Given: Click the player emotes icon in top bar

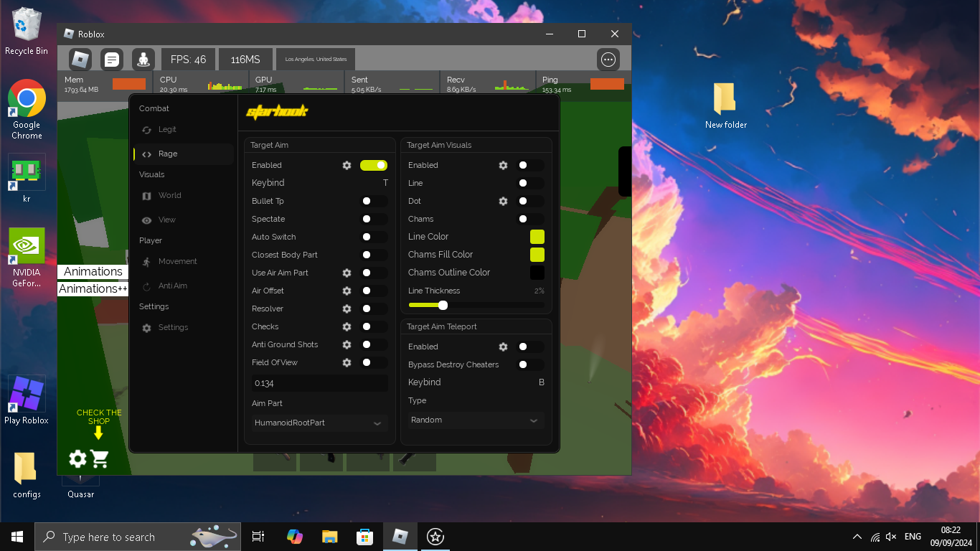Looking at the screenshot, I should [x=143, y=60].
